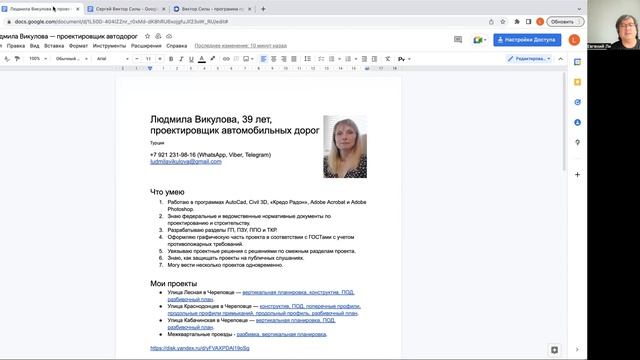Increase the paragraph indent
This screenshot has width=640, height=360.
point(374,59)
